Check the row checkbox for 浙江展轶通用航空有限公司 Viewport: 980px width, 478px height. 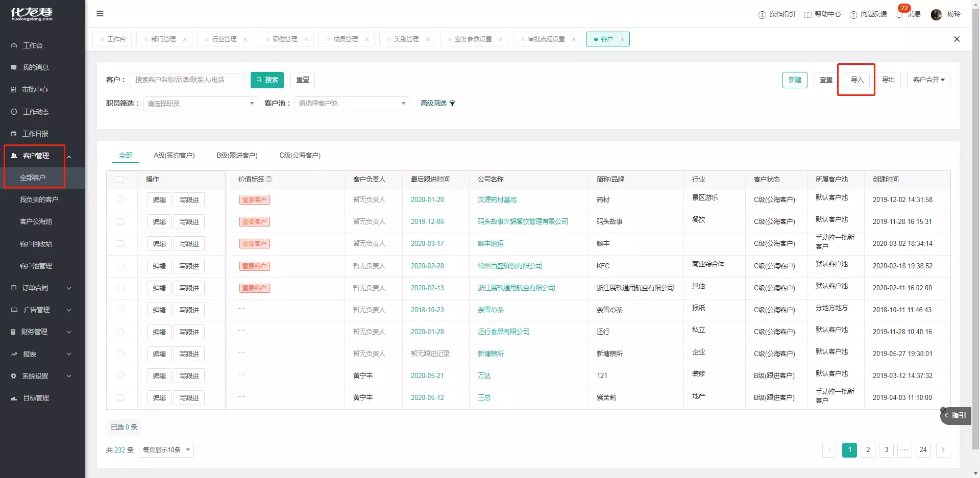[120, 288]
